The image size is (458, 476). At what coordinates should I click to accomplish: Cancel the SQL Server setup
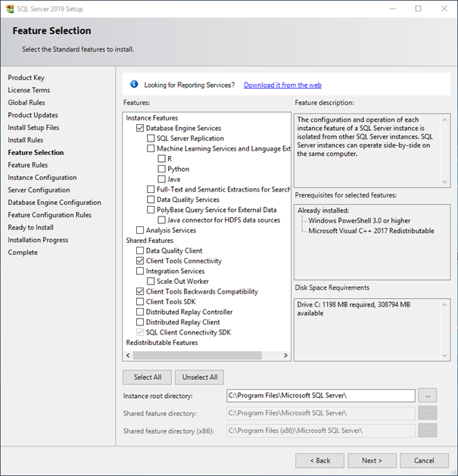coord(424,461)
